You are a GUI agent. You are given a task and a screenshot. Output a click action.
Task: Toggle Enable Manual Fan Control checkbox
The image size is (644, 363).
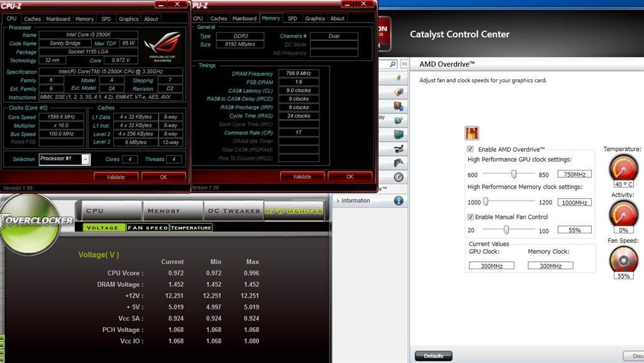[470, 217]
